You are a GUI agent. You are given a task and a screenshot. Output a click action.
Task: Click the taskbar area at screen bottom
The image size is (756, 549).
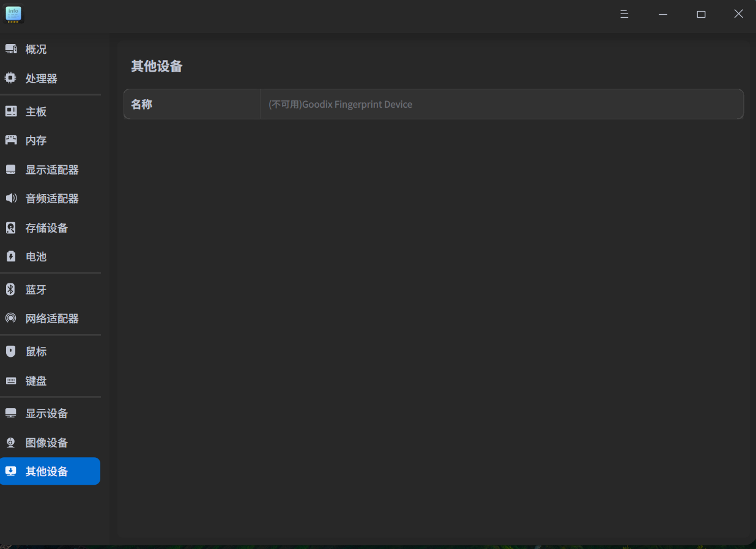378,545
